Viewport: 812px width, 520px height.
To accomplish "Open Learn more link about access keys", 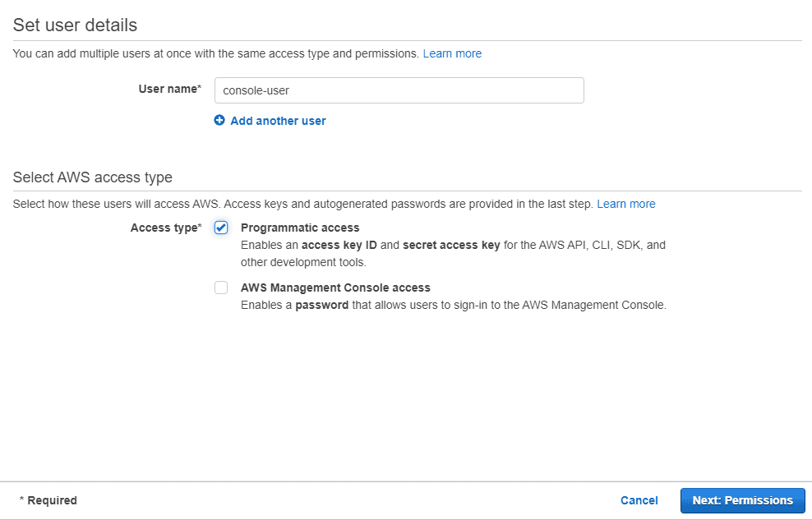I will click(626, 204).
